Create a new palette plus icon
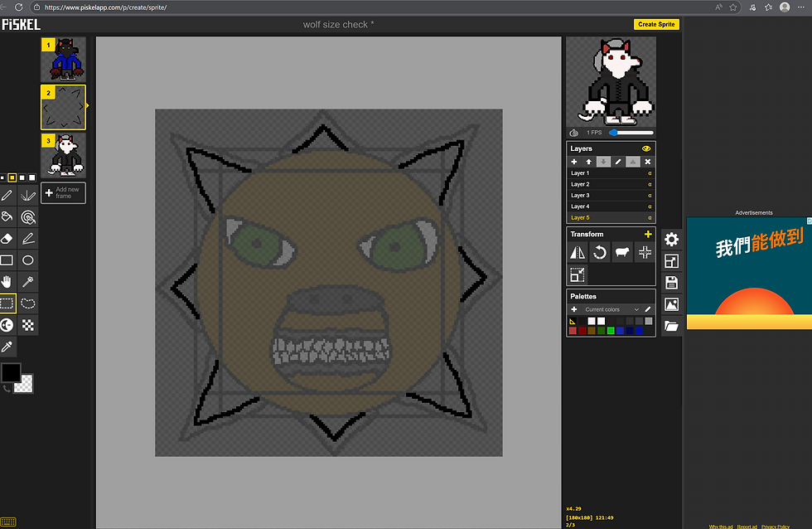This screenshot has height=529, width=812. coord(573,309)
